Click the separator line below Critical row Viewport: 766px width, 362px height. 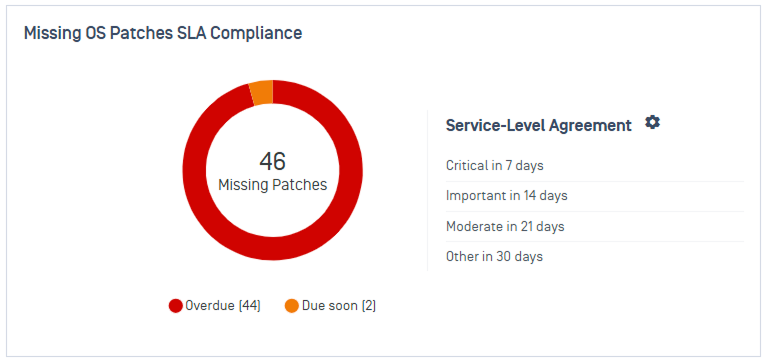(x=595, y=181)
